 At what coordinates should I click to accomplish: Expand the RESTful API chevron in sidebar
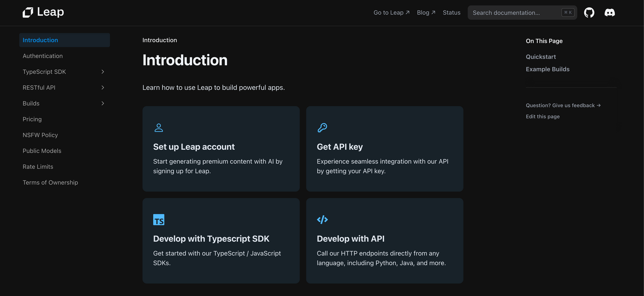click(x=103, y=88)
